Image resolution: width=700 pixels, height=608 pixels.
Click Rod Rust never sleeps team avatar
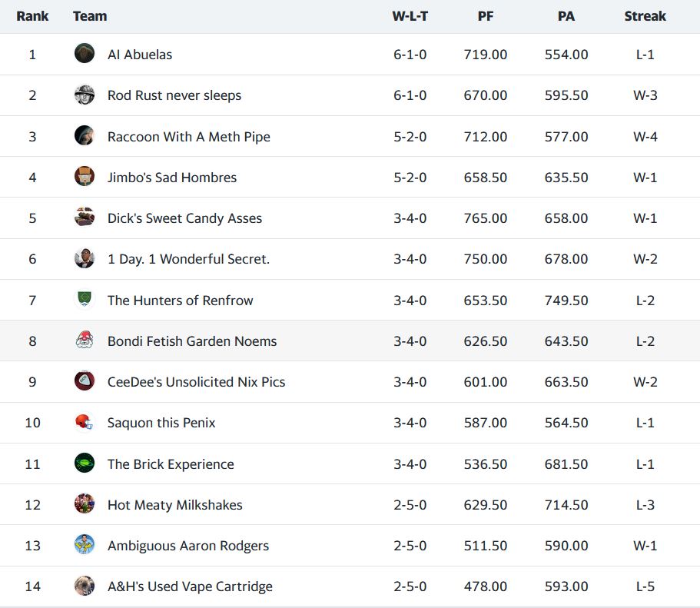(x=85, y=95)
